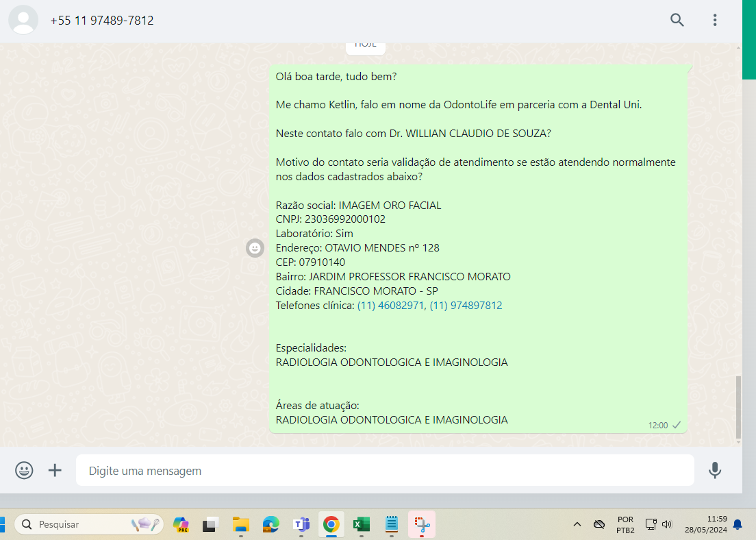Click 'Bairro: JARDIM PROFESSOR FRANCISCO MORATO' line
756x540 pixels.
(393, 277)
